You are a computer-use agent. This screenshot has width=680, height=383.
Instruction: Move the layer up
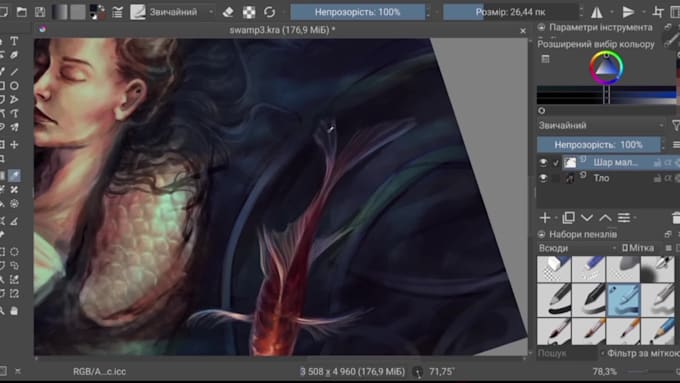click(x=605, y=218)
